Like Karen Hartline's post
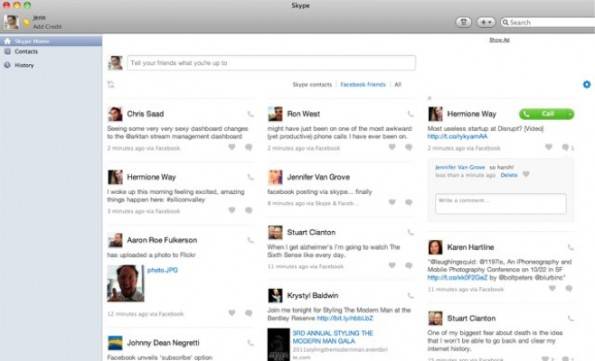Viewport: 595px width, 361px height. [552, 288]
